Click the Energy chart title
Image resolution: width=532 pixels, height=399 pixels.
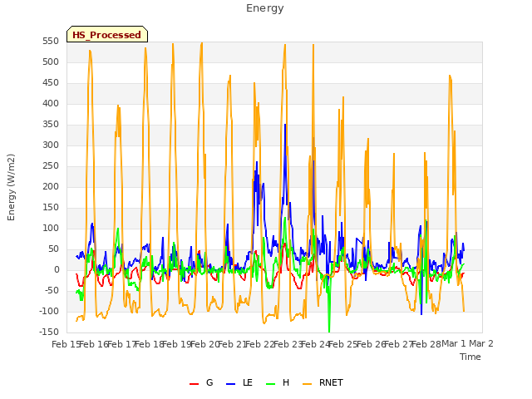[265, 8]
